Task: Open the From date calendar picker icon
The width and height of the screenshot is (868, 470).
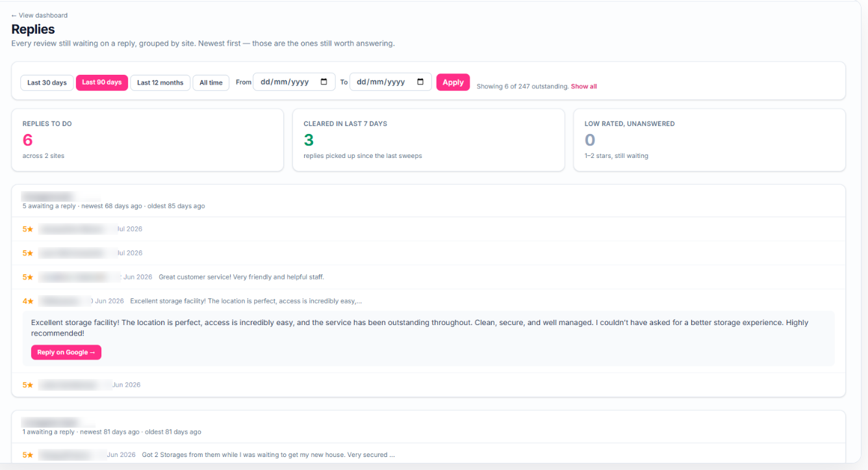Action: tap(324, 82)
